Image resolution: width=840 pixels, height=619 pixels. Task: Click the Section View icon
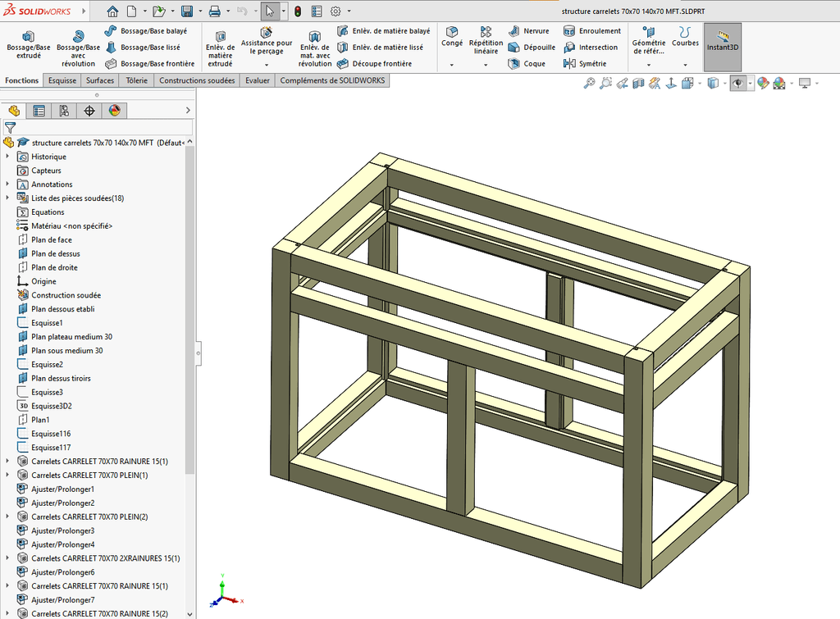[x=638, y=83]
